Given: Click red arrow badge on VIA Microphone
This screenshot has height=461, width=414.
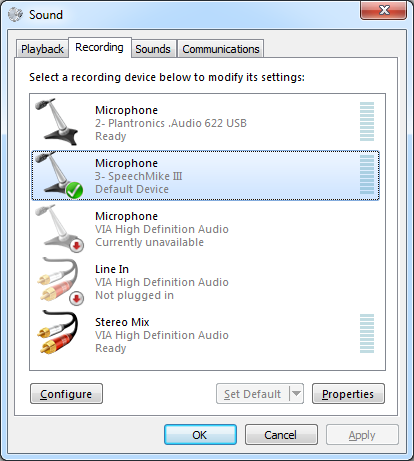Looking at the screenshot, I should [x=76, y=246].
